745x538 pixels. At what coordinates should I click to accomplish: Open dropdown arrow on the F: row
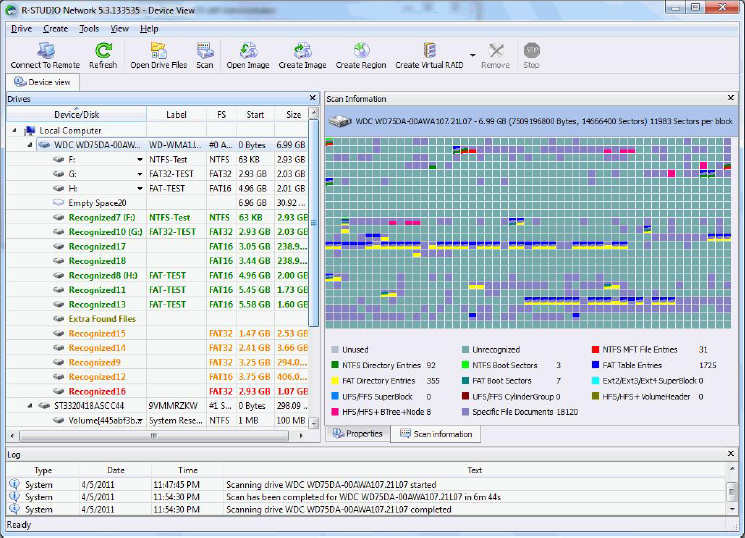140,160
